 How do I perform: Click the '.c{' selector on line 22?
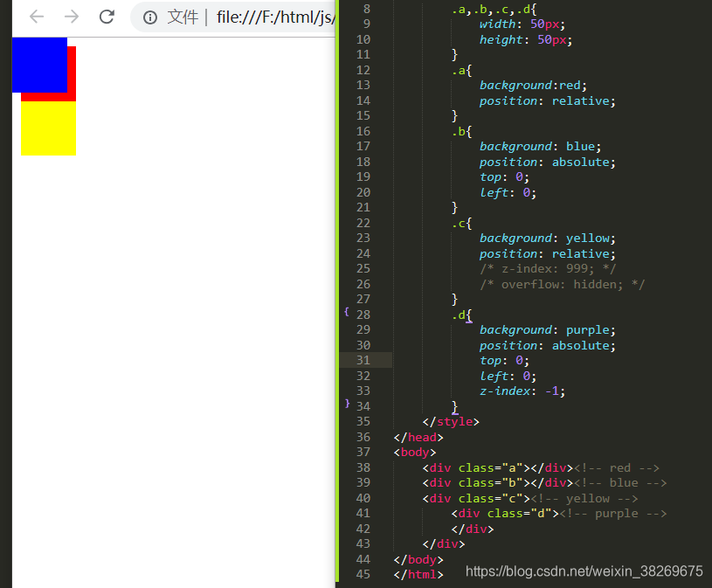462,223
